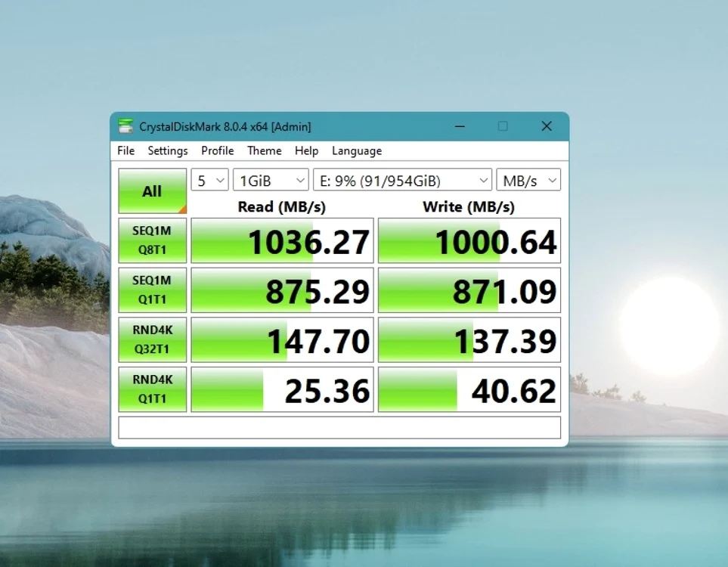This screenshot has width=728, height=567.
Task: Minimize the CrystalDiskMark window
Action: (x=460, y=126)
